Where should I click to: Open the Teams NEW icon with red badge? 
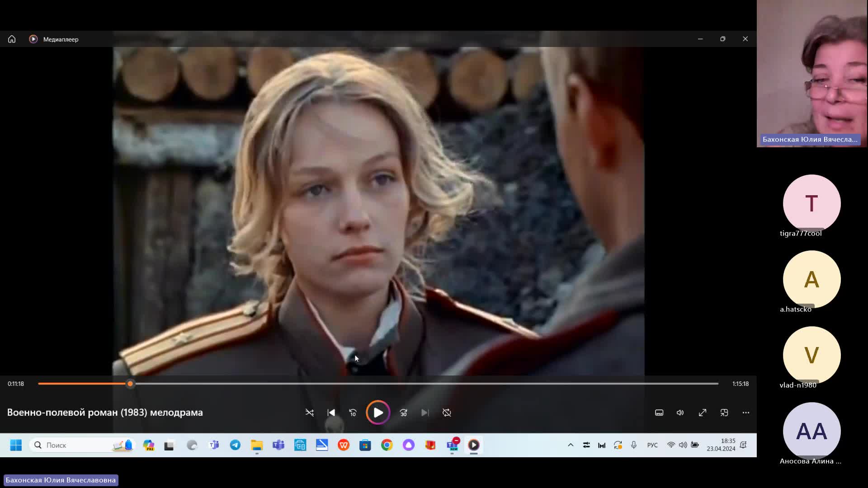pos(453,445)
